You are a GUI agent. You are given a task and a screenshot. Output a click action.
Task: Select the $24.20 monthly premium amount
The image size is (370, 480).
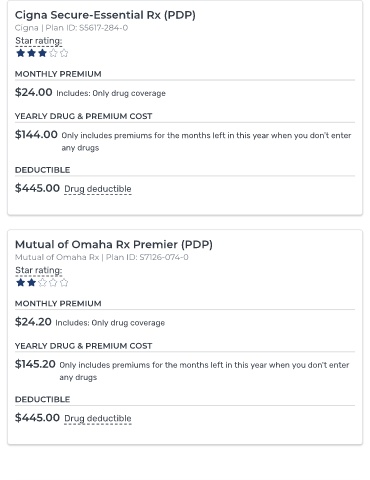[x=33, y=322]
